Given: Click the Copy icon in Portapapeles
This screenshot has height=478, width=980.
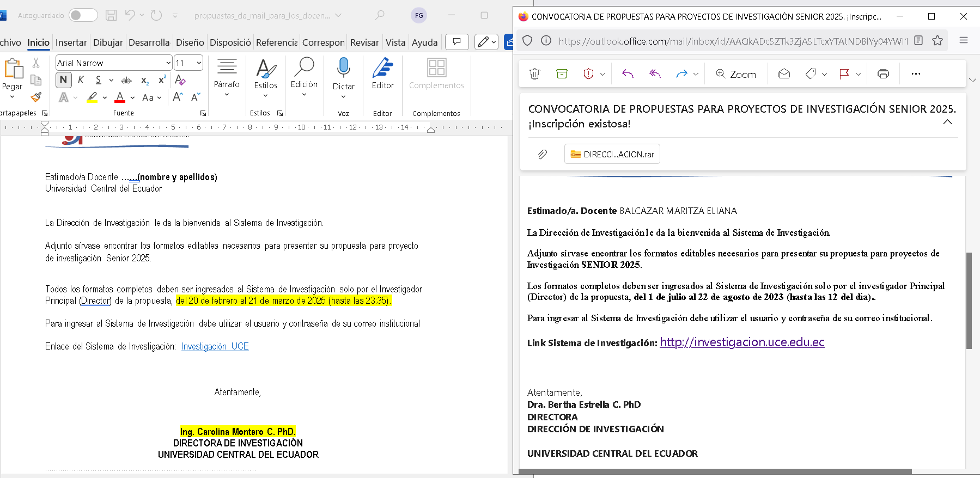Looking at the screenshot, I should tap(36, 80).
